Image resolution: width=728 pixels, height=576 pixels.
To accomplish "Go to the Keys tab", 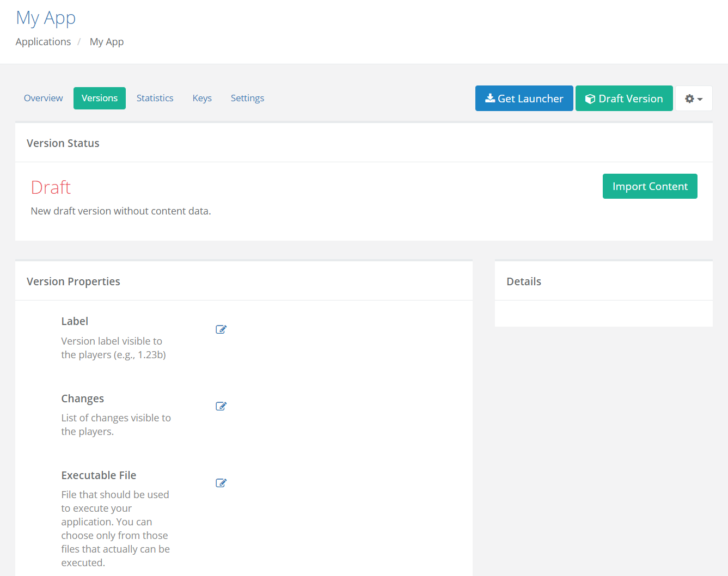I will pos(202,98).
